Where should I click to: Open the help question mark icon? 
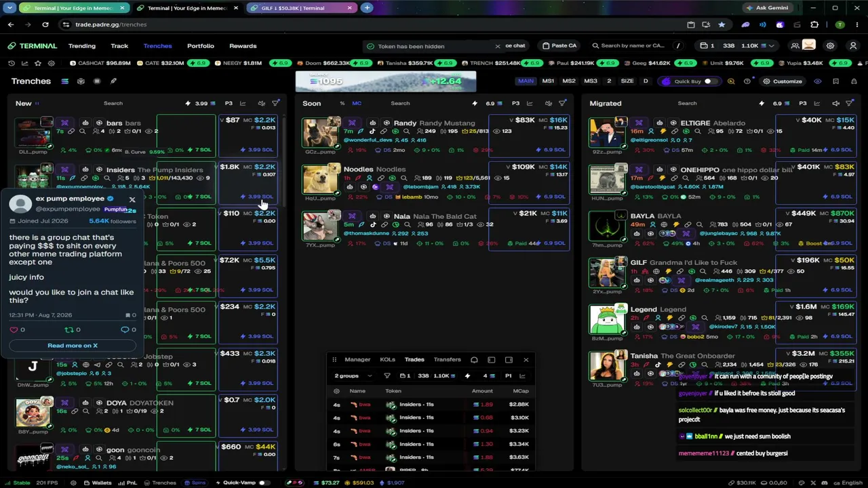[x=747, y=81]
